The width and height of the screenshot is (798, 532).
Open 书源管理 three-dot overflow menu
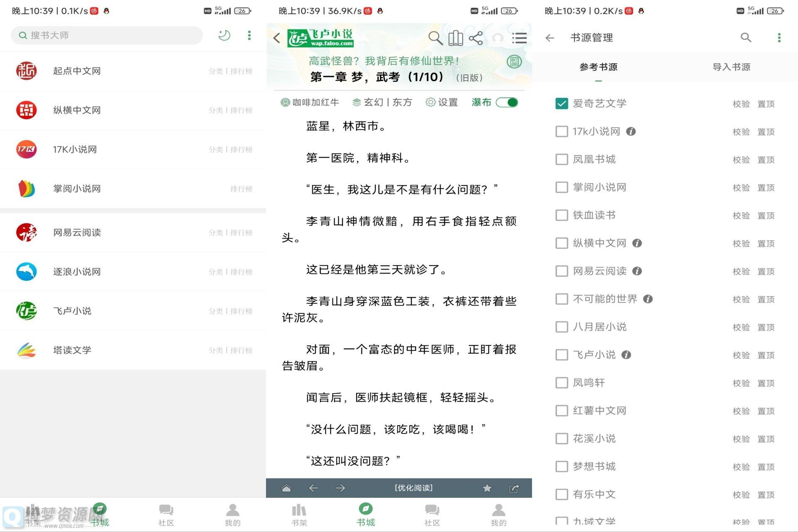point(779,38)
